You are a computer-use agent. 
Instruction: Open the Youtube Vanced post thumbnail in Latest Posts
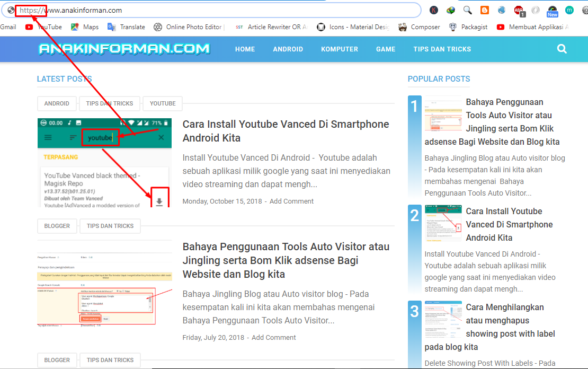105,163
